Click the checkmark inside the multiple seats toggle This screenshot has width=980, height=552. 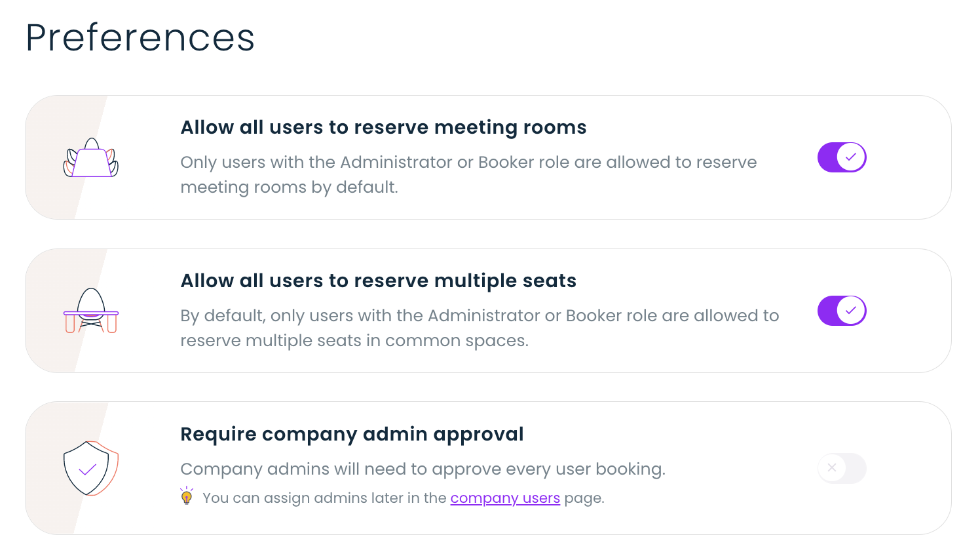click(851, 311)
